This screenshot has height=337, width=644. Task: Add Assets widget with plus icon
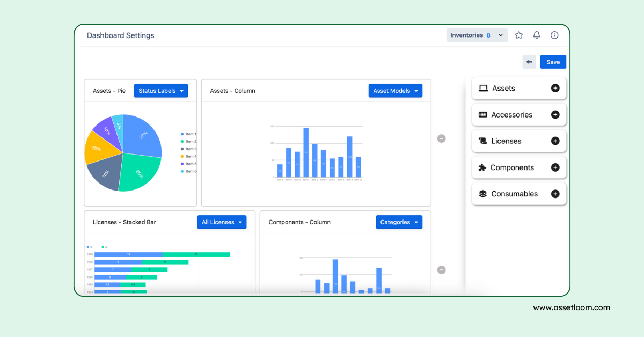[555, 88]
